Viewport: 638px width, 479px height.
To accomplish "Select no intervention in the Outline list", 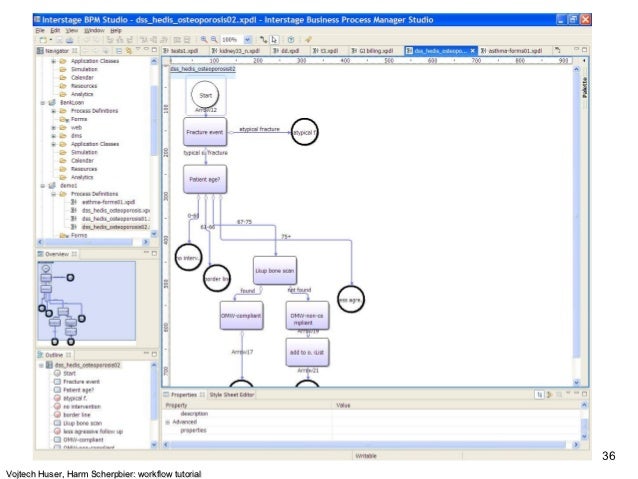I will (81, 406).
